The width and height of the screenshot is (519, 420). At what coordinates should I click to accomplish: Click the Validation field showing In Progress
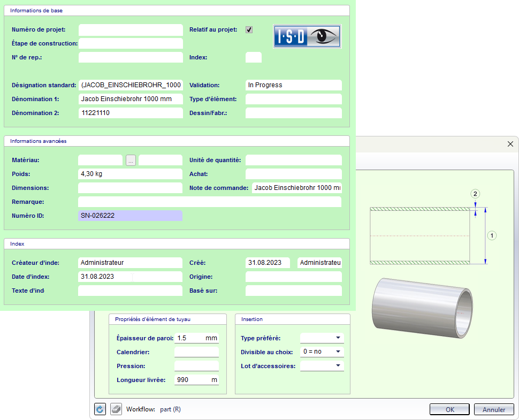coord(293,85)
